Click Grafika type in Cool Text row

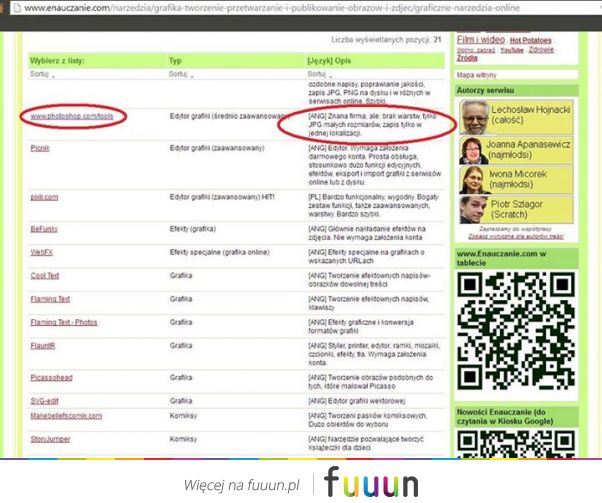[181, 276]
